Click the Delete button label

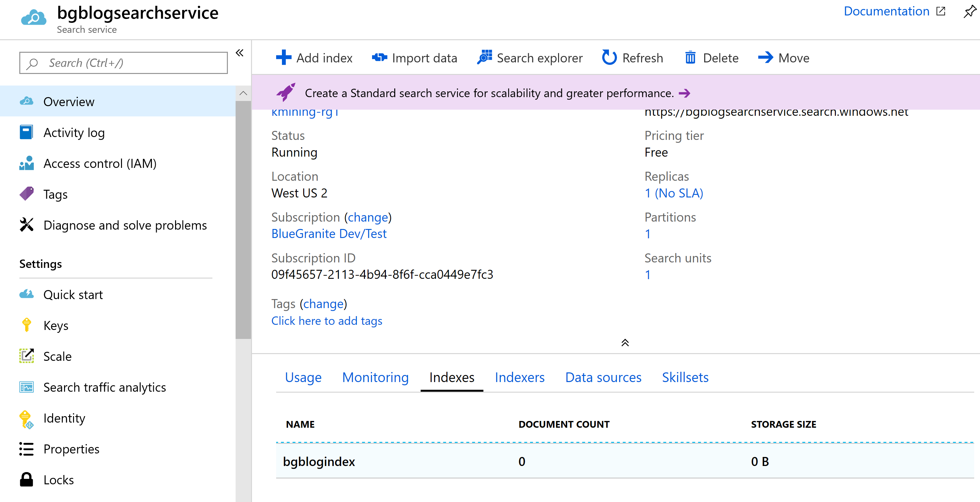[721, 58]
